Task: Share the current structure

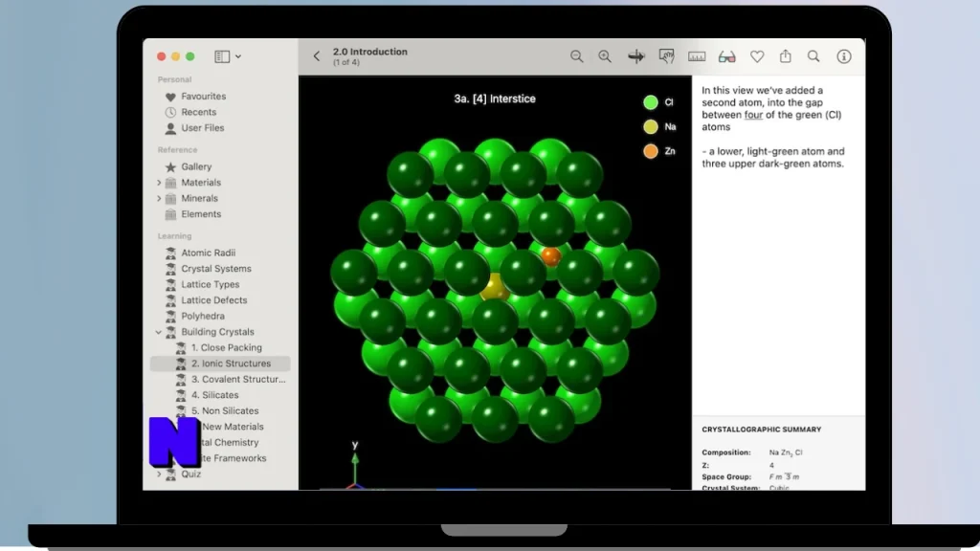Action: click(x=785, y=56)
